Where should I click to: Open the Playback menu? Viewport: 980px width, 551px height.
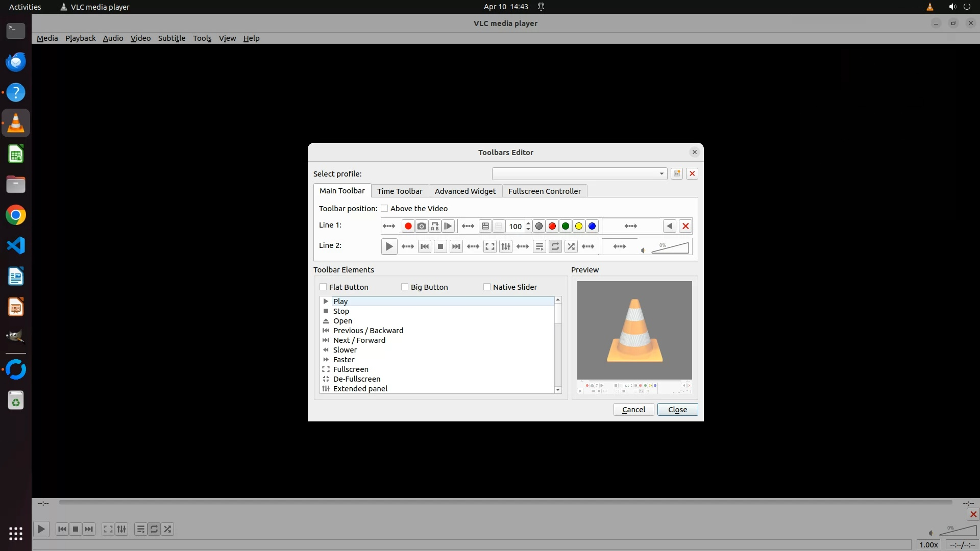[x=80, y=38]
